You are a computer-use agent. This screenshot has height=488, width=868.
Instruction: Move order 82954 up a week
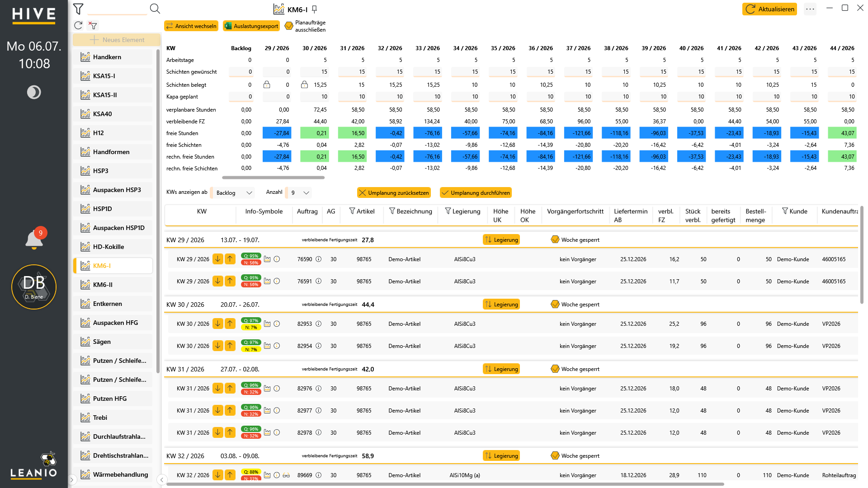pos(230,346)
